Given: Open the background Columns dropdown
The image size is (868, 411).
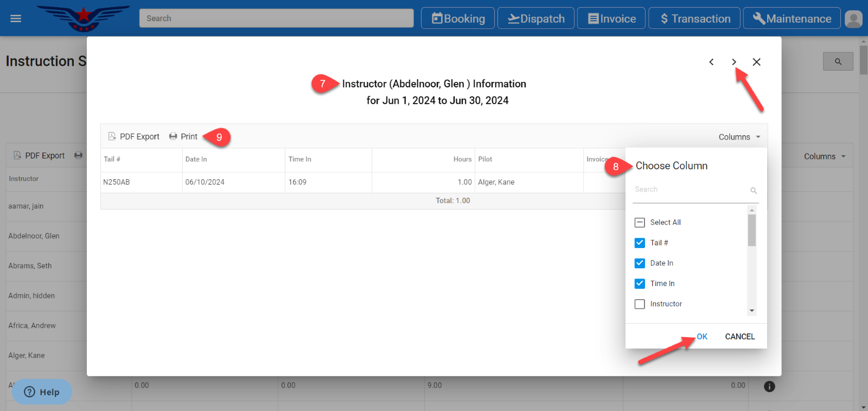Looking at the screenshot, I should [825, 156].
